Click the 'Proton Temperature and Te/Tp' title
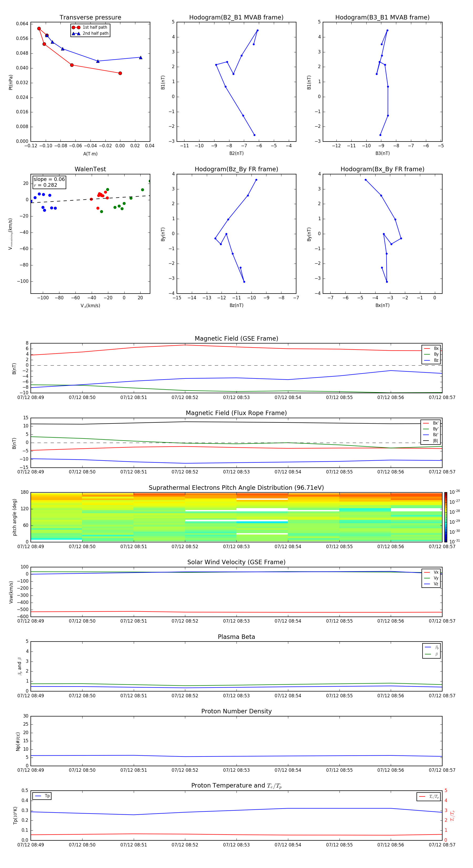473x868 pixels. click(x=236, y=786)
